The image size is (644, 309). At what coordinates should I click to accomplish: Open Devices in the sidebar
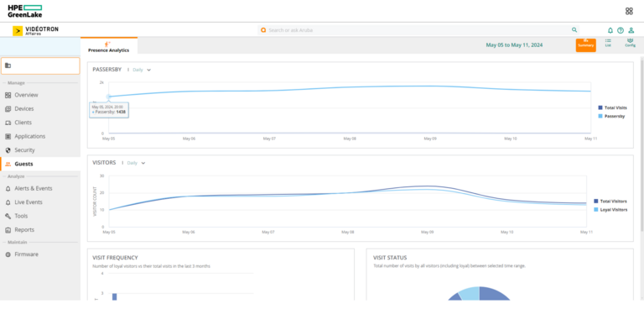24,108
